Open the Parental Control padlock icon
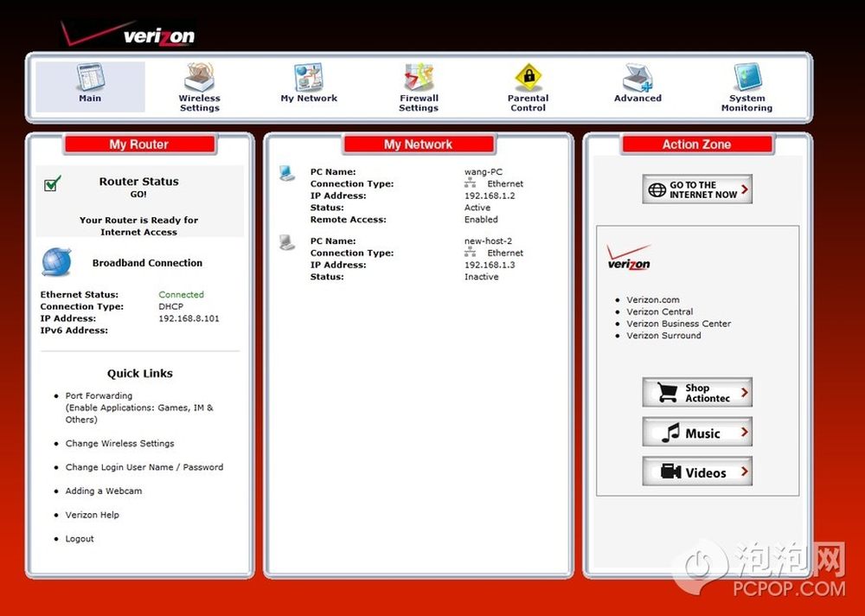 coord(529,77)
